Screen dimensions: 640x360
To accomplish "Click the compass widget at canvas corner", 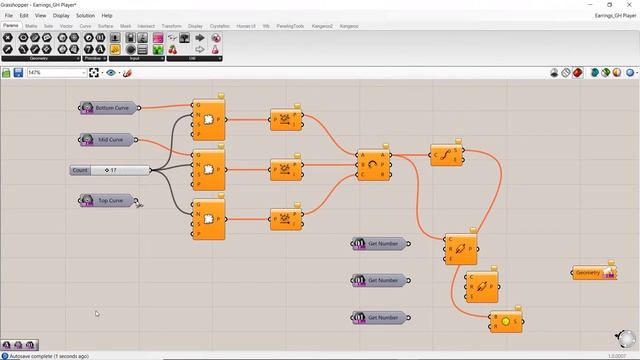I will click(x=625, y=338).
